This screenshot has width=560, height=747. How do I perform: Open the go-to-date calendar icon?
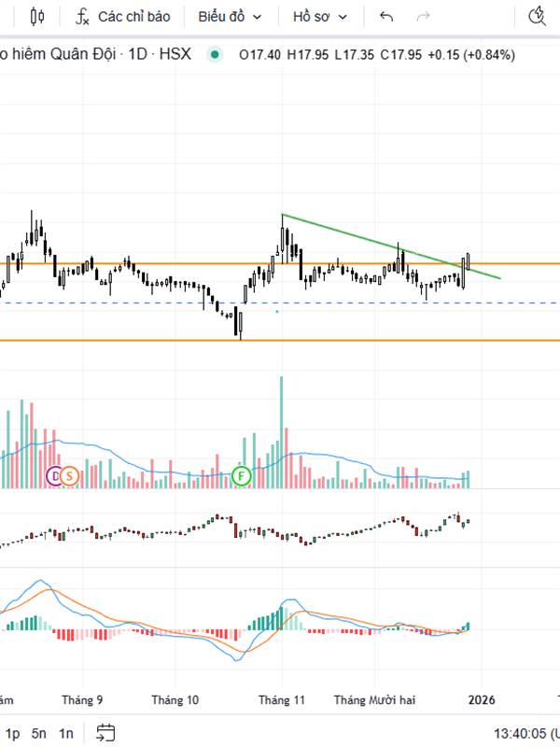pos(105,733)
